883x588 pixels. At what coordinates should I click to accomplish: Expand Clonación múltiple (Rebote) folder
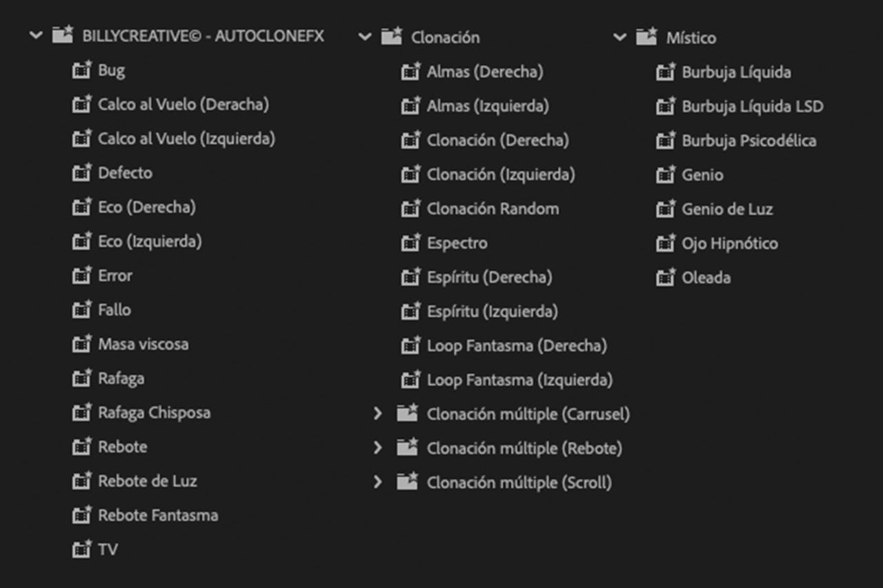click(377, 448)
